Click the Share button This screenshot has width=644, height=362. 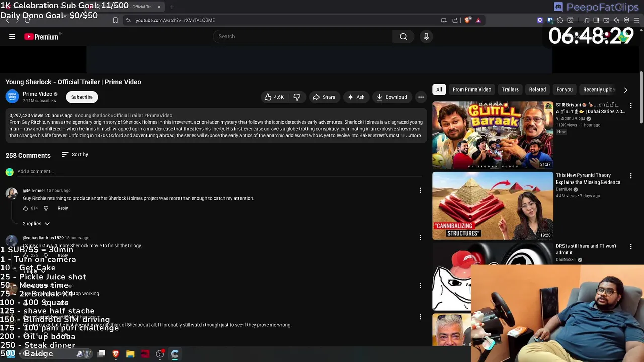coord(324,97)
